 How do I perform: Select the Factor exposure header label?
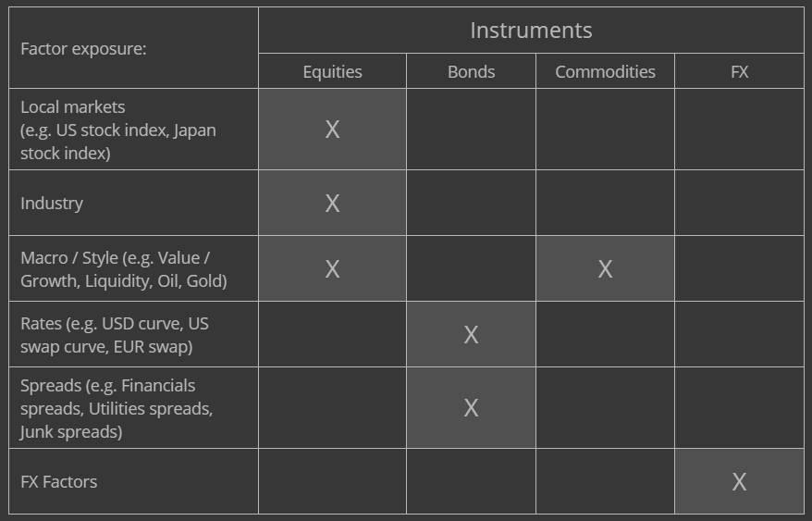pyautogui.click(x=83, y=49)
